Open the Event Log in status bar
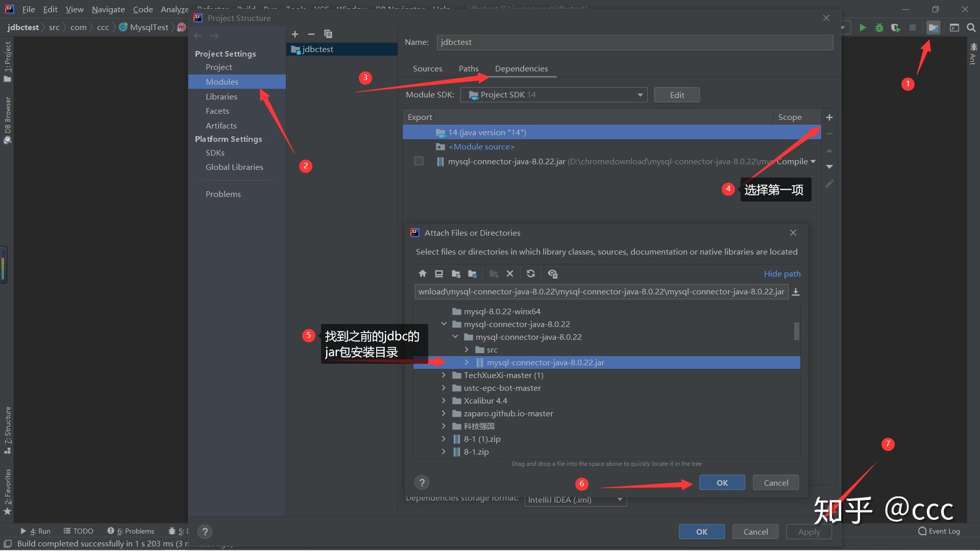Image resolution: width=980 pixels, height=551 pixels. pyautogui.click(x=939, y=531)
